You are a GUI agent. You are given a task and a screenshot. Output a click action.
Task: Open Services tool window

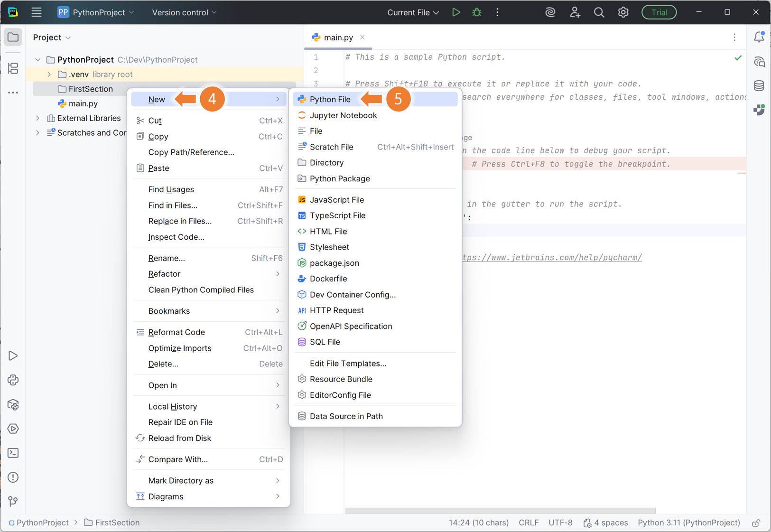click(x=13, y=429)
